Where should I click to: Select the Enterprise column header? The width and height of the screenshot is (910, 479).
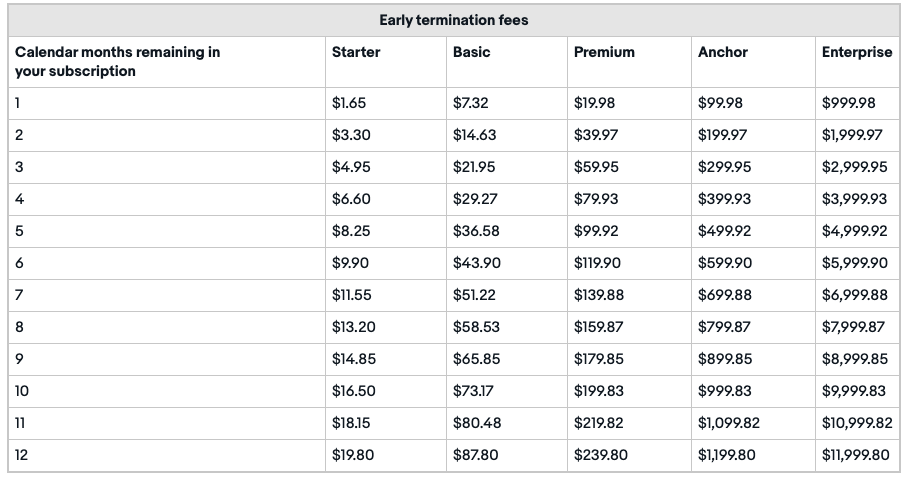click(x=856, y=52)
